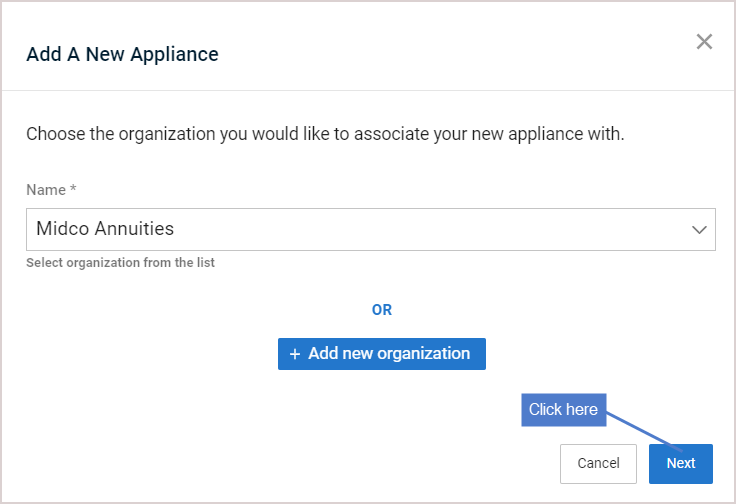Image resolution: width=736 pixels, height=504 pixels.
Task: Close the Add A New Appliance dialog
Action: (x=704, y=42)
